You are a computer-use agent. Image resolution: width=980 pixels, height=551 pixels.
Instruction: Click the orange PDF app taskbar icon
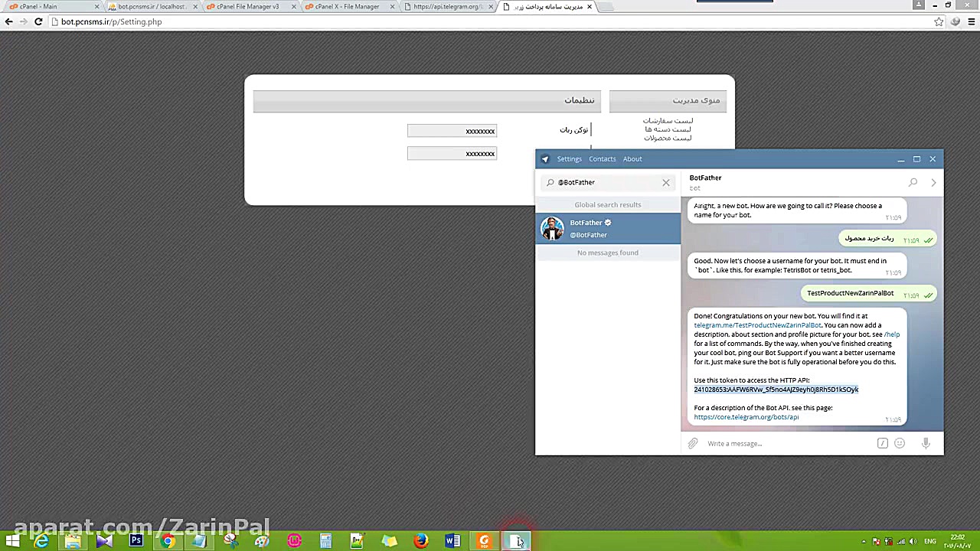pyautogui.click(x=484, y=541)
